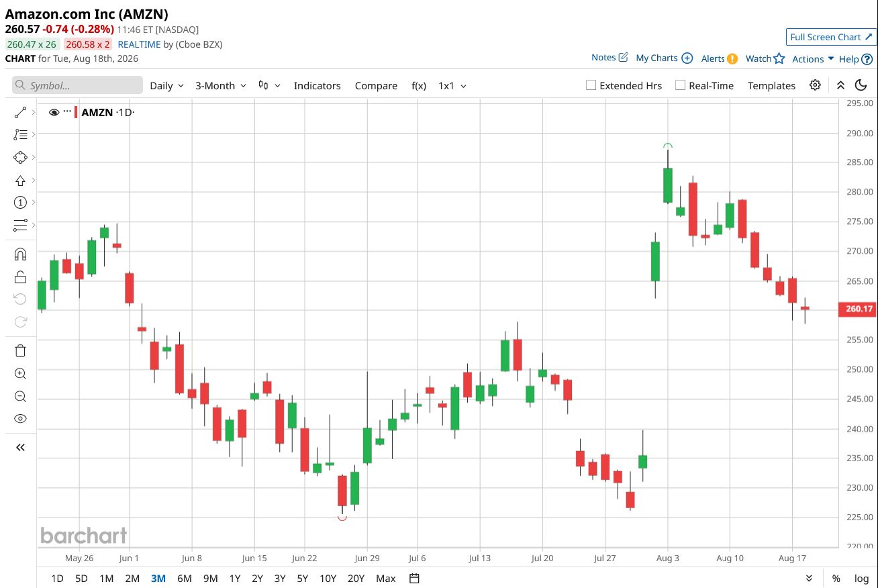878x588 pixels.
Task: Lock all drawings with padlock icon
Action: 20,277
